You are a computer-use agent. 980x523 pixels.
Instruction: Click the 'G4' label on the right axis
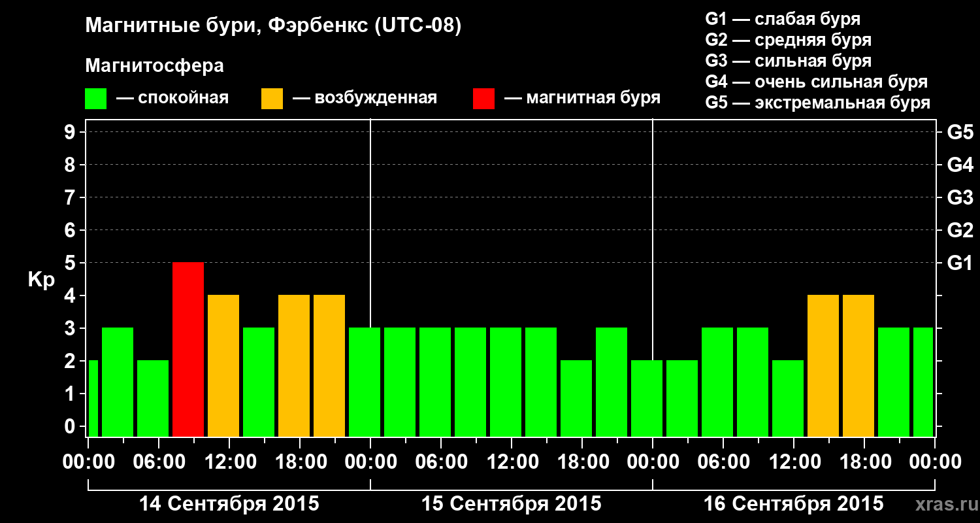click(x=960, y=165)
